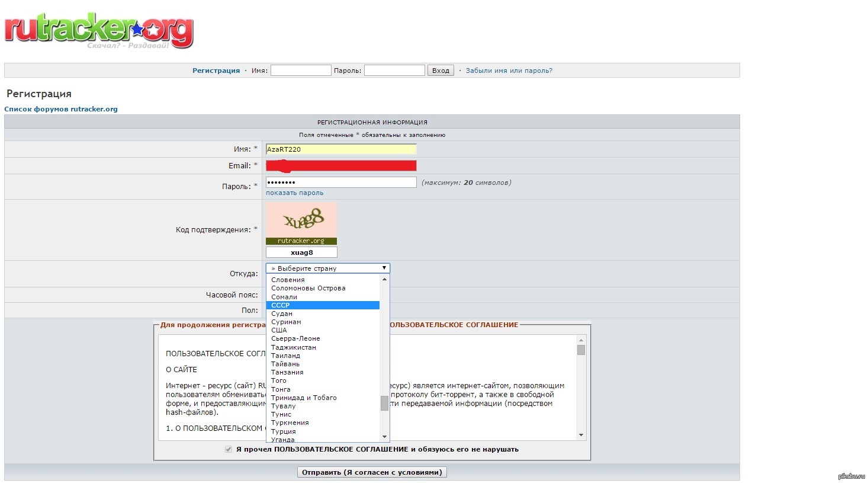
Task: Open 'Забыли имя или пароль?' link
Action: tap(509, 71)
